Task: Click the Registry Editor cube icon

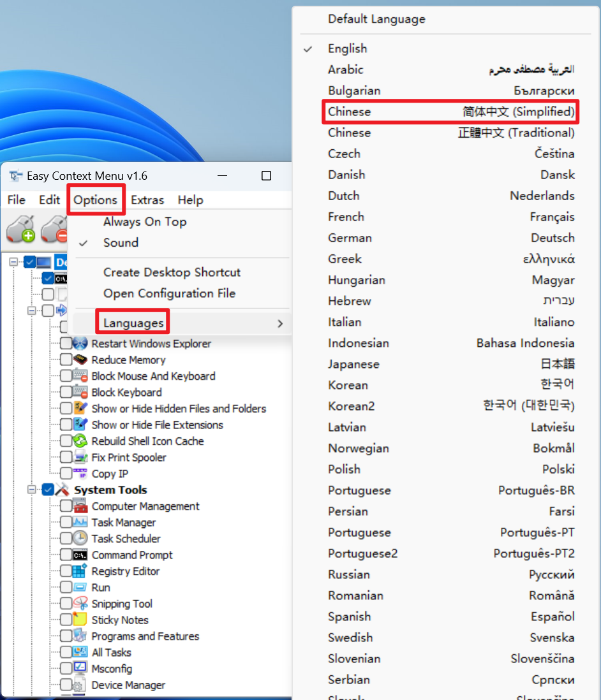Action: (x=80, y=571)
